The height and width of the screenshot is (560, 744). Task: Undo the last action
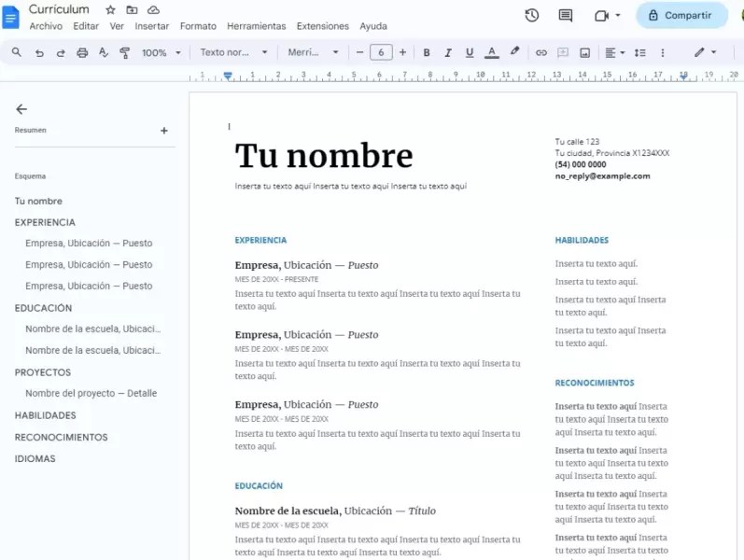tap(39, 52)
